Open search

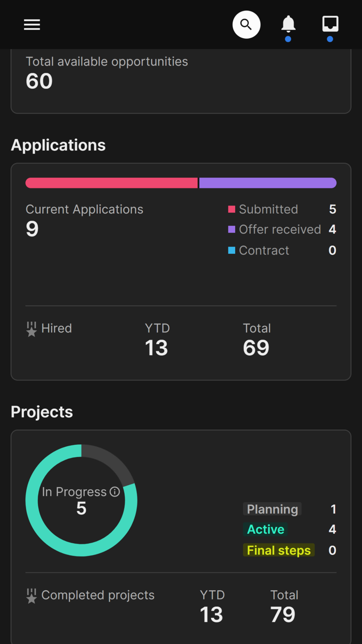[x=246, y=24]
